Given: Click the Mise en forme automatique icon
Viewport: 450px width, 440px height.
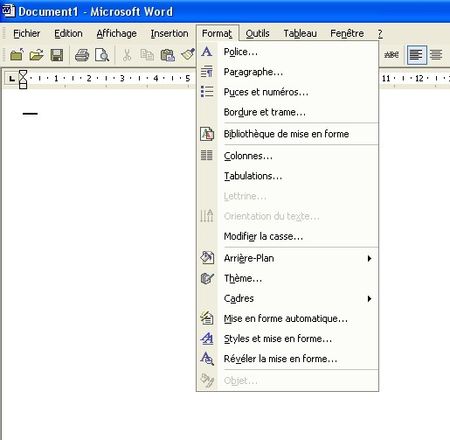Looking at the screenshot, I should coord(207,318).
